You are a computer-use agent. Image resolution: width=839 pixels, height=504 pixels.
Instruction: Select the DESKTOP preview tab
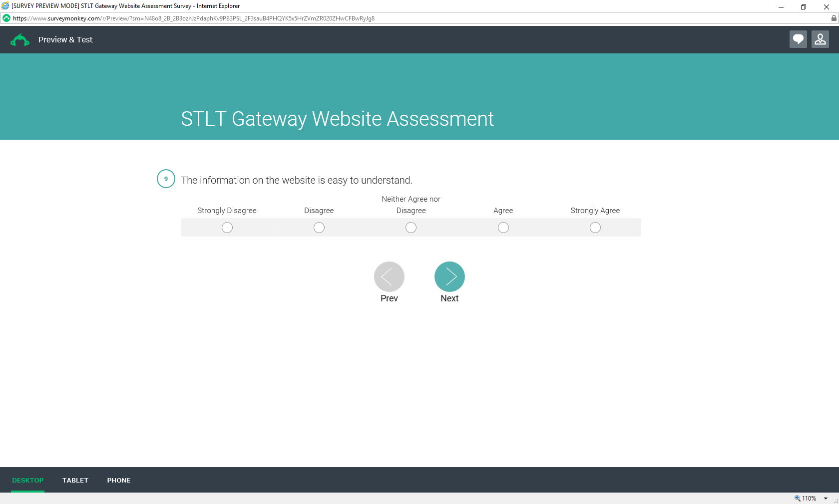(x=28, y=480)
